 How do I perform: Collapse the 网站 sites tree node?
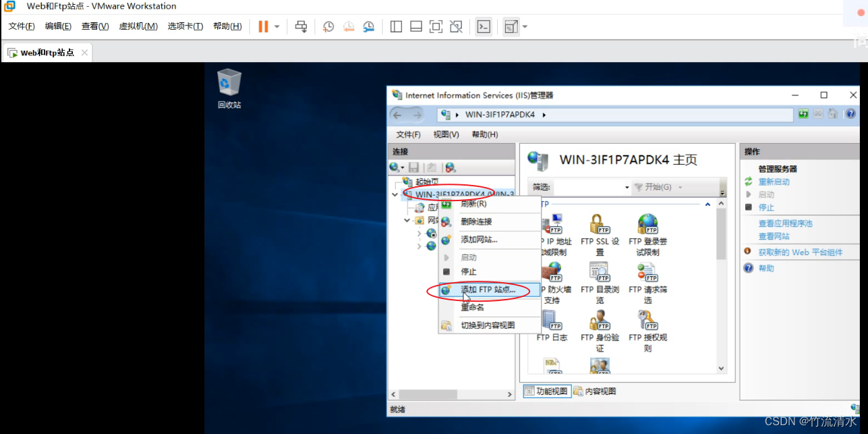[x=407, y=220]
